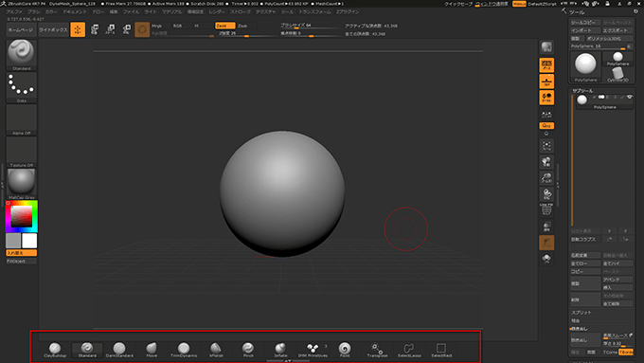Click the エクスポート button
This screenshot has width=644, height=363.
(x=617, y=30)
